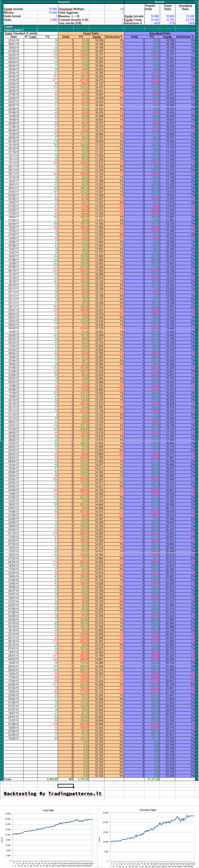Click the Fixed Ratio chart title
Screen dimensions: 199x868
click(x=48, y=810)
